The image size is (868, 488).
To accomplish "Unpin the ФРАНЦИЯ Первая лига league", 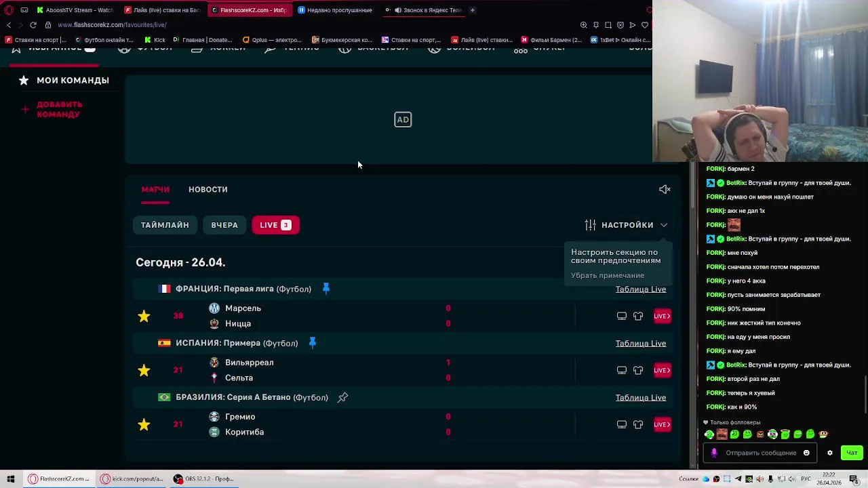I will pos(325,289).
